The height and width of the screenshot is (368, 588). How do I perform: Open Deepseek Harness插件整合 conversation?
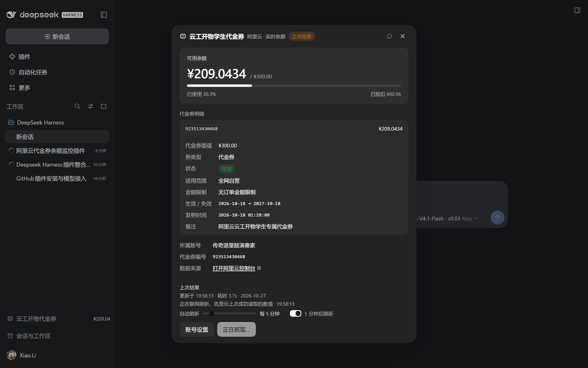(x=57, y=165)
